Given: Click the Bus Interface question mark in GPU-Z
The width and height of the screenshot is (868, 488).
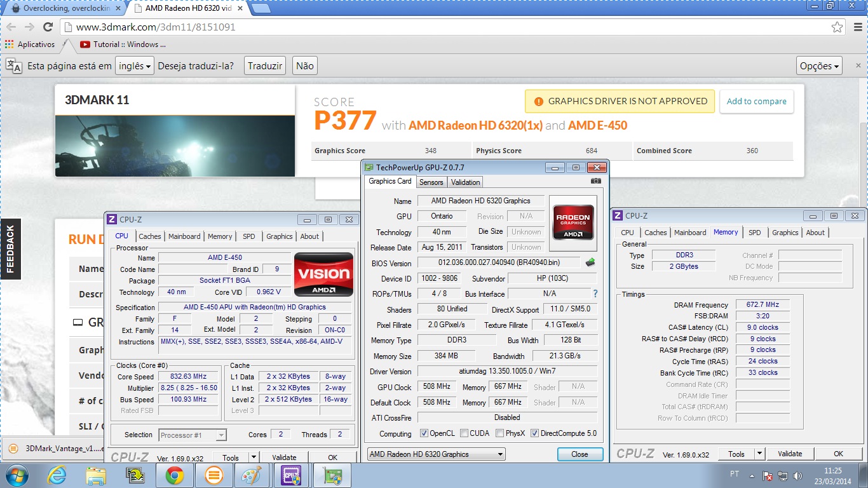Looking at the screenshot, I should pyautogui.click(x=595, y=294).
